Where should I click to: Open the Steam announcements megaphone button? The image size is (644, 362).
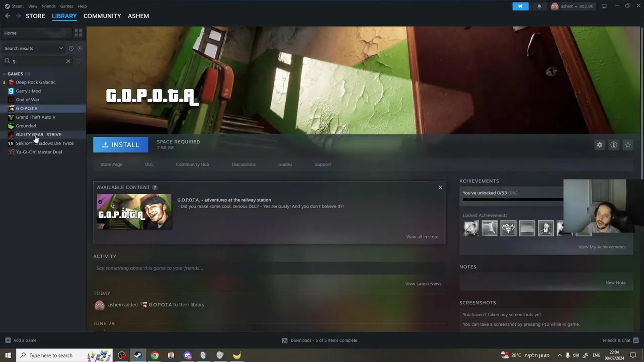[520, 6]
